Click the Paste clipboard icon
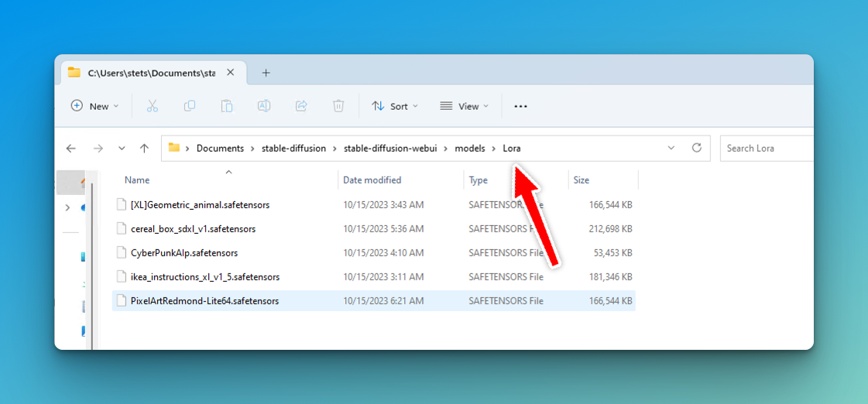This screenshot has height=404, width=868. click(x=227, y=106)
